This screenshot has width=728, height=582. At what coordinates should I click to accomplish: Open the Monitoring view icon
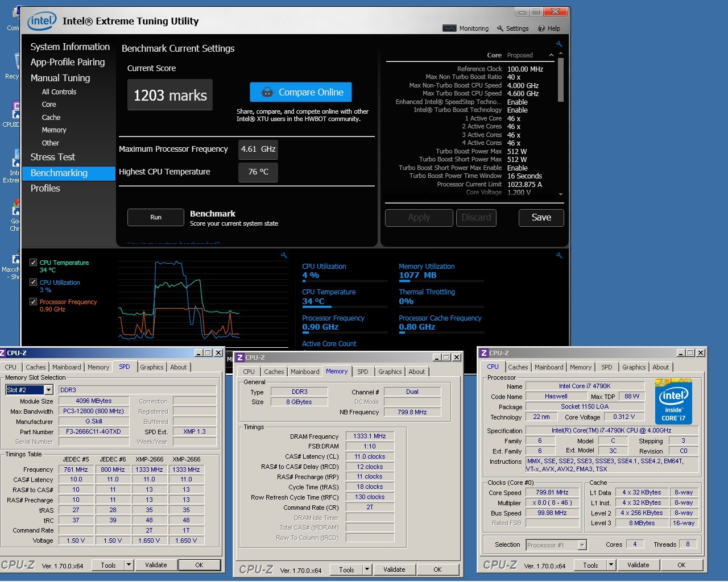point(449,28)
